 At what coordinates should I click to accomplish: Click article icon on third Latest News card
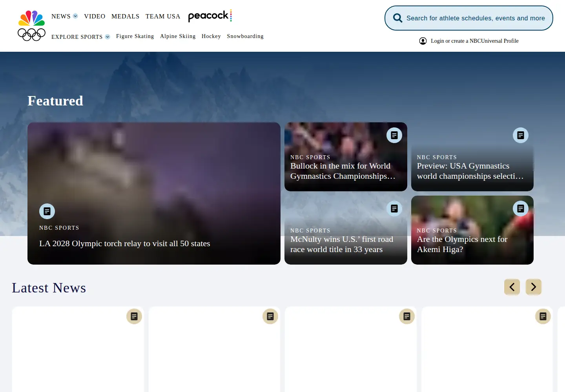(x=407, y=316)
